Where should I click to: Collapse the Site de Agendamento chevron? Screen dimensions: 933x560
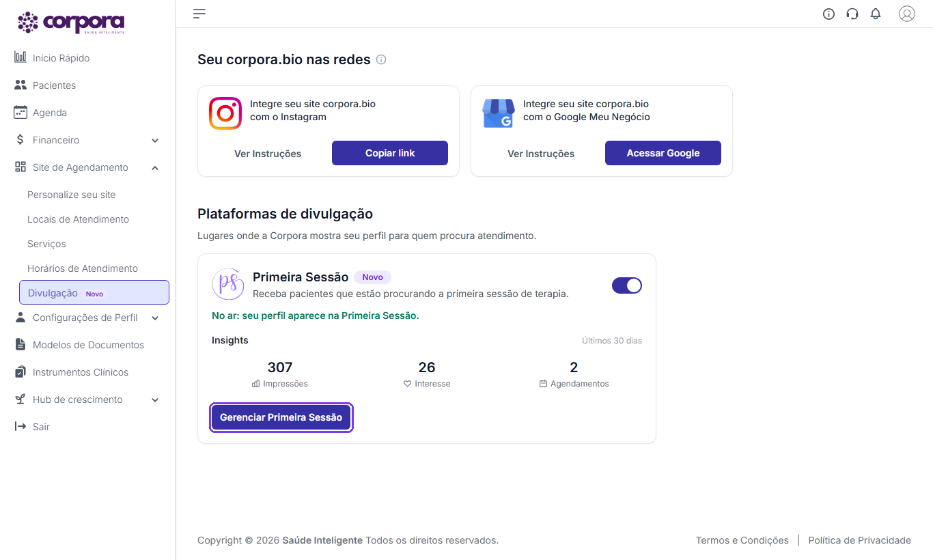155,168
